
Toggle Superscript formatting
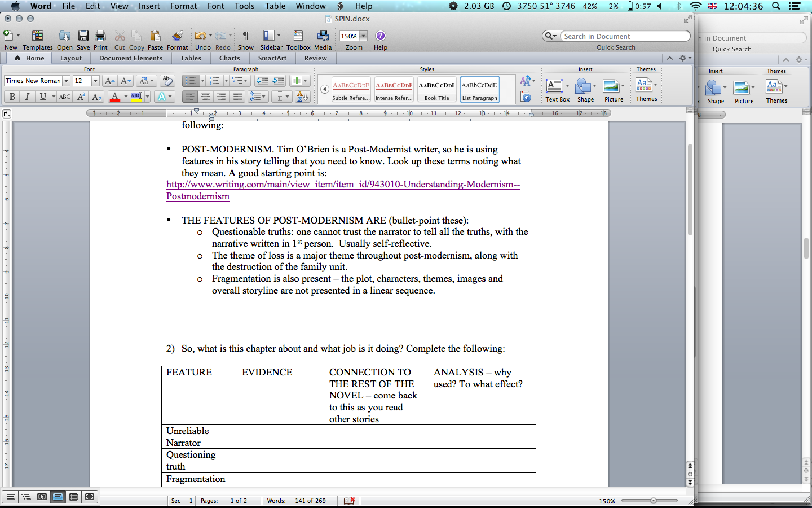(x=81, y=97)
